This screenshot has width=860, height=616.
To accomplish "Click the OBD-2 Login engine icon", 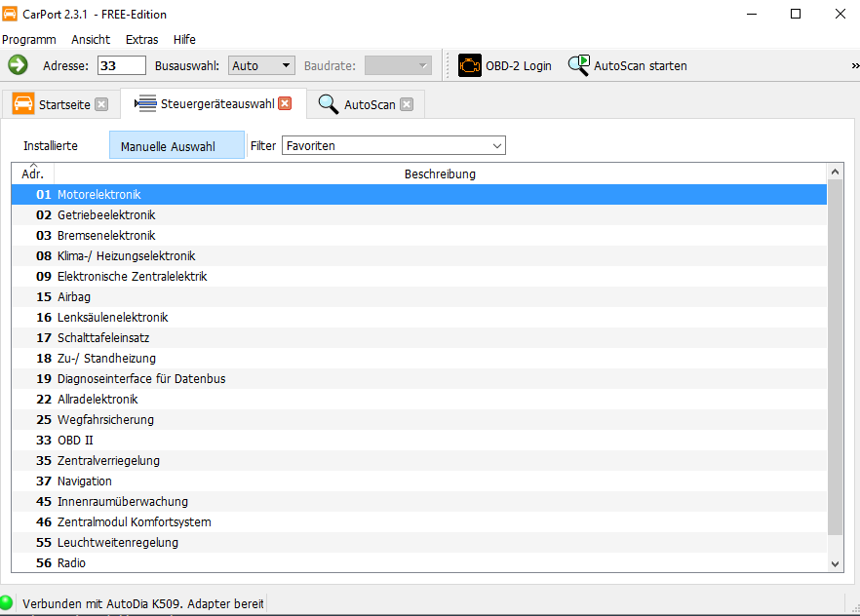I will click(x=470, y=65).
